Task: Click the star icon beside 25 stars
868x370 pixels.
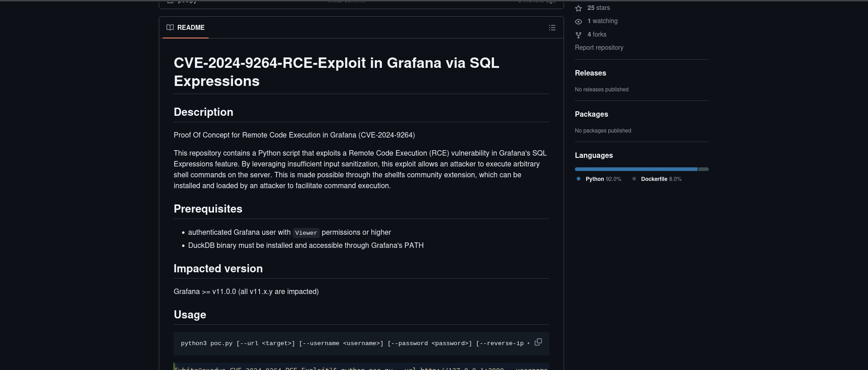Action: [x=579, y=8]
